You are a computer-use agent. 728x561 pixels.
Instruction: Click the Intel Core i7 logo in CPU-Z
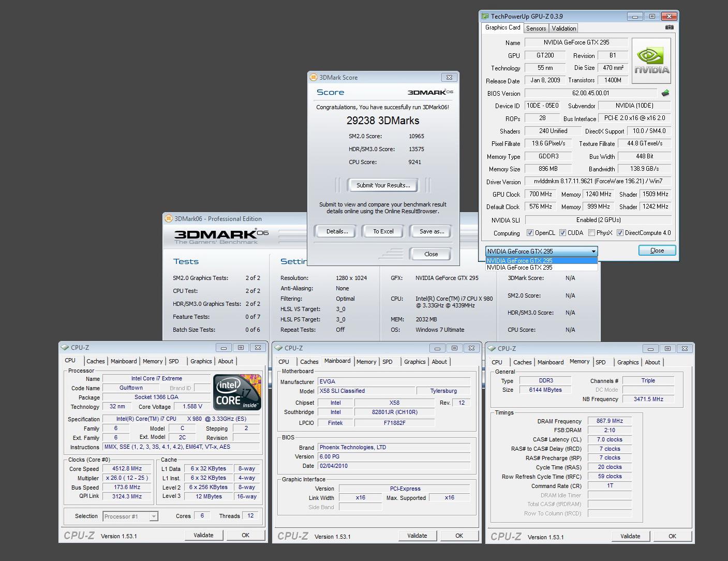(x=237, y=392)
